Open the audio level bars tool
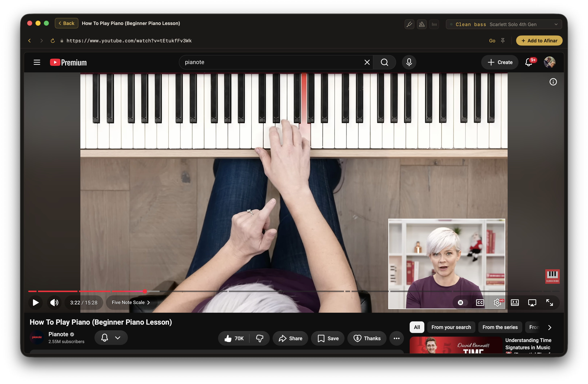Screen dimensions: 588x384 pos(434,24)
